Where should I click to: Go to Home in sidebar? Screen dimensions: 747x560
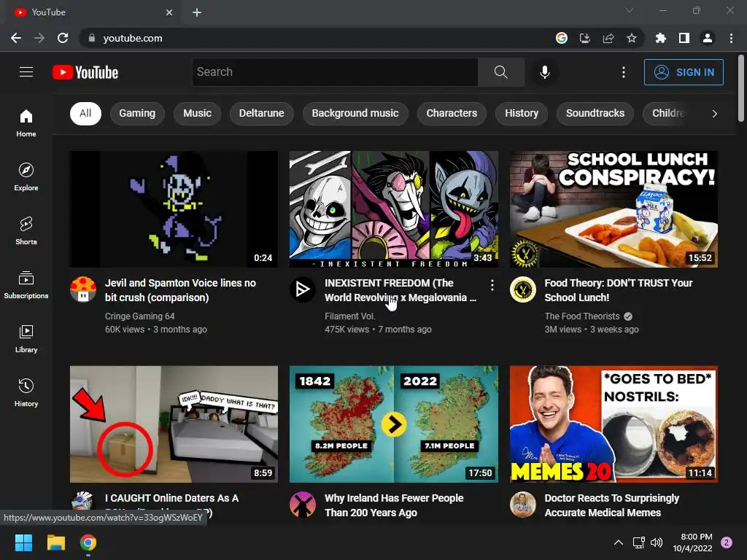pyautogui.click(x=26, y=122)
